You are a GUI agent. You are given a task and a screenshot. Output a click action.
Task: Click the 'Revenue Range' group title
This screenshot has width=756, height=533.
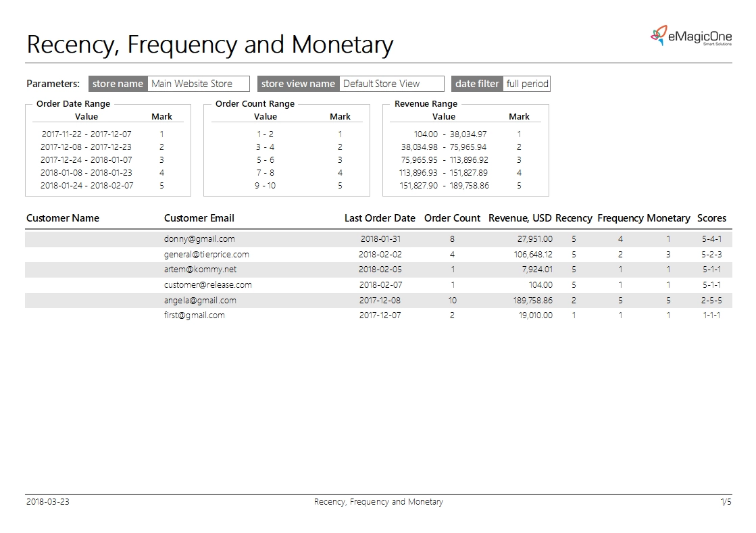pos(426,103)
